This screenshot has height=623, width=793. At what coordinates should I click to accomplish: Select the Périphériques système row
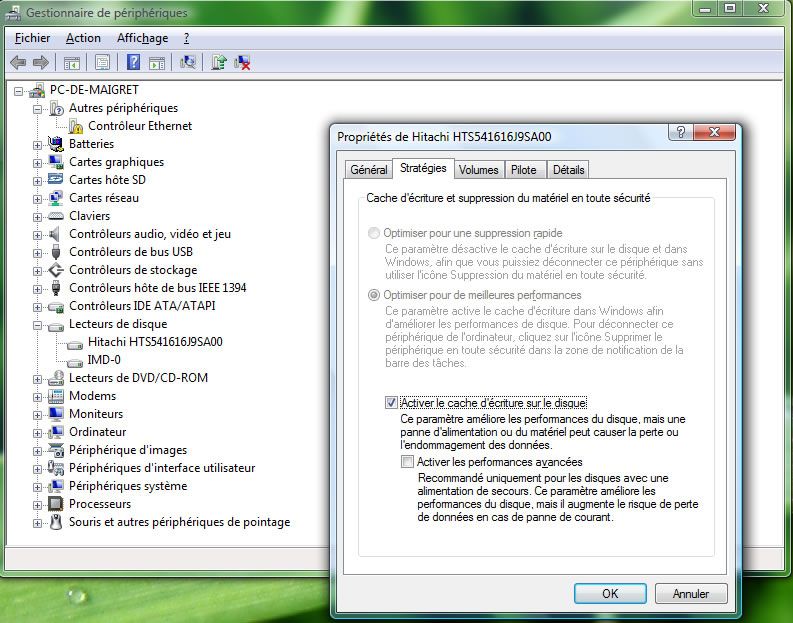pos(128,486)
